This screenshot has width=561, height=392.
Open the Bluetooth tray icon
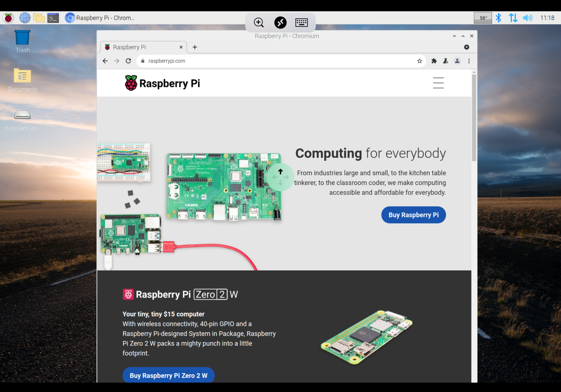(499, 18)
